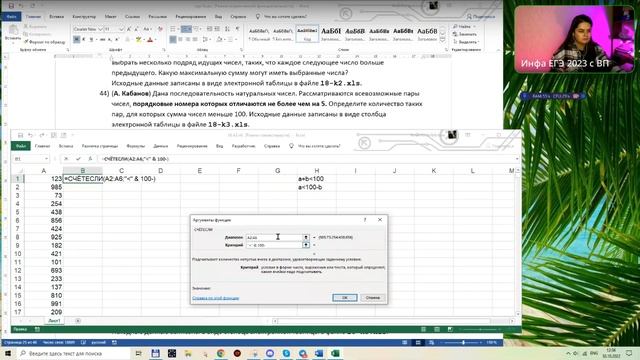
Task: Open Word's Ссылки tab
Action: tap(132, 16)
